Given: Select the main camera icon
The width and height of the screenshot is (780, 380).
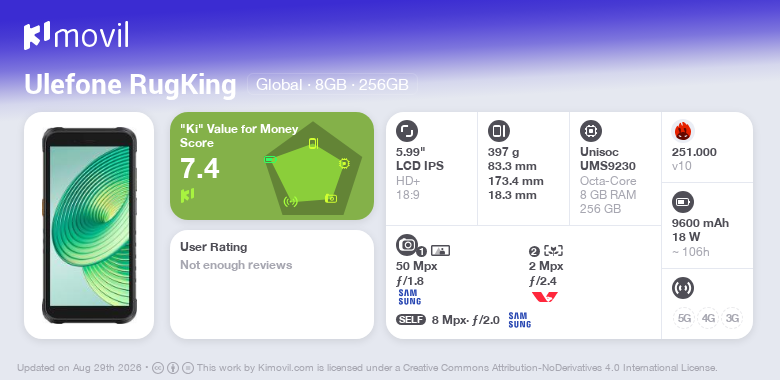Looking at the screenshot, I should pos(407,244).
